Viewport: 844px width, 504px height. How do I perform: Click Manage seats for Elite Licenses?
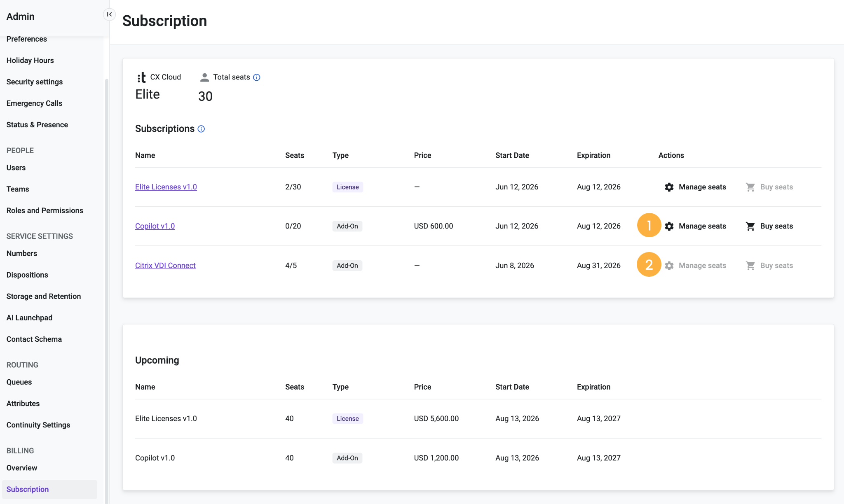702,187
